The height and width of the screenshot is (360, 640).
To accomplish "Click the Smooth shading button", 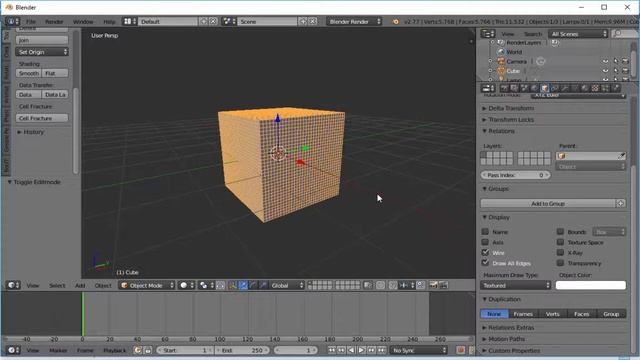I will pos(29,73).
